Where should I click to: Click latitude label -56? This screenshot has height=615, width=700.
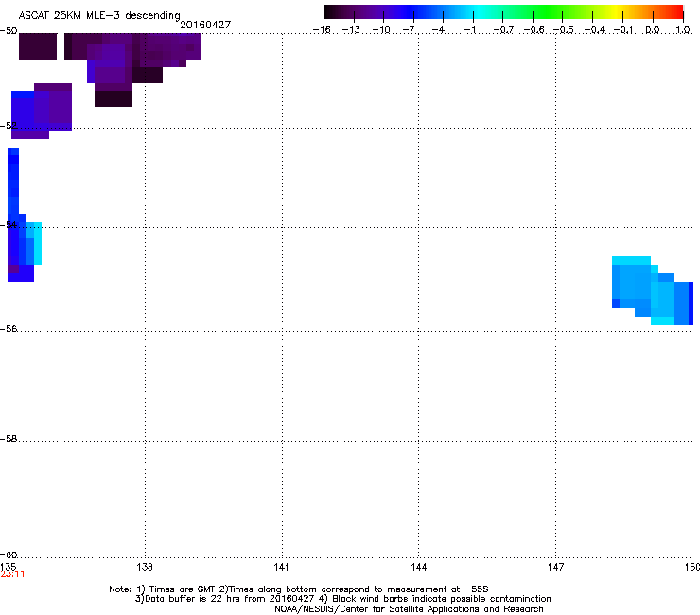pyautogui.click(x=9, y=329)
